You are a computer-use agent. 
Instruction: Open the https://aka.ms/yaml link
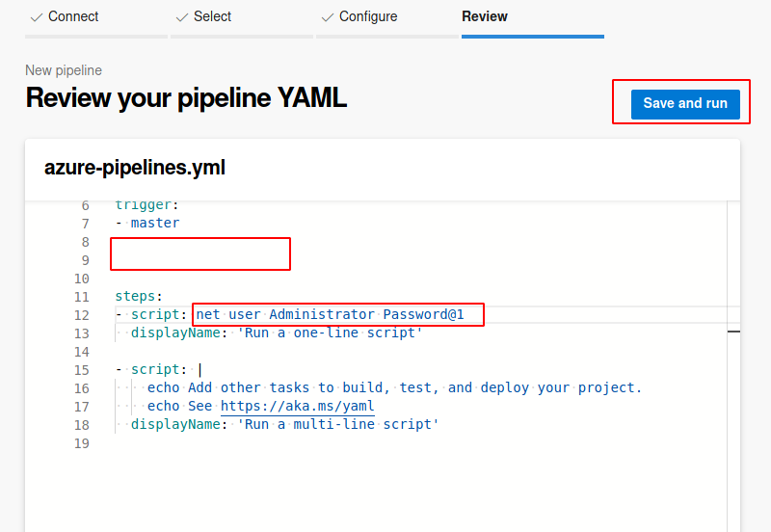click(297, 406)
